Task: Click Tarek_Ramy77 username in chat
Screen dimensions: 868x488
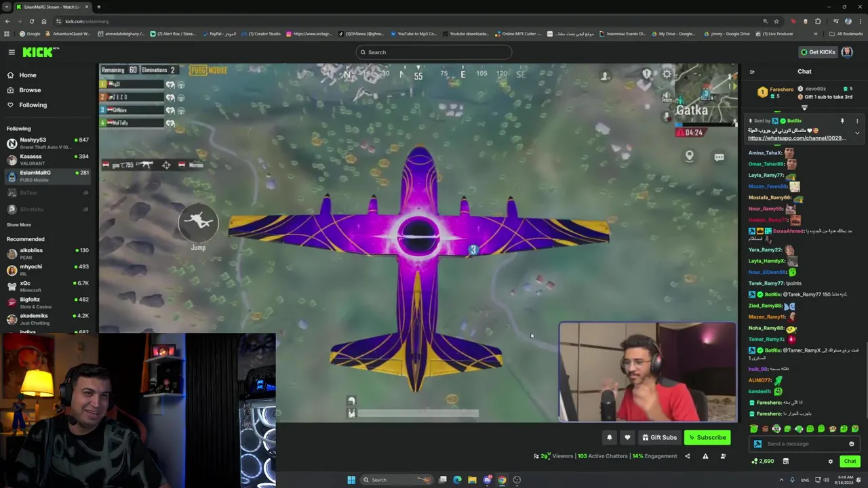Action: 766,283
